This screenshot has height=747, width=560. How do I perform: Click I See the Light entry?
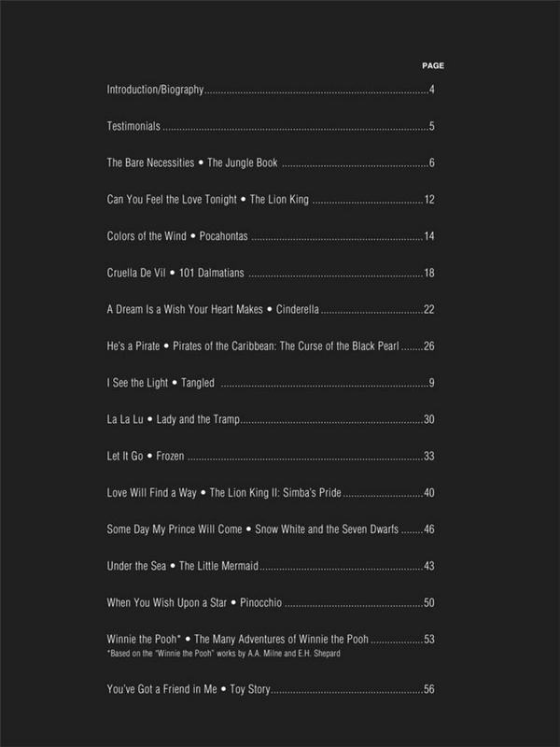(161, 383)
